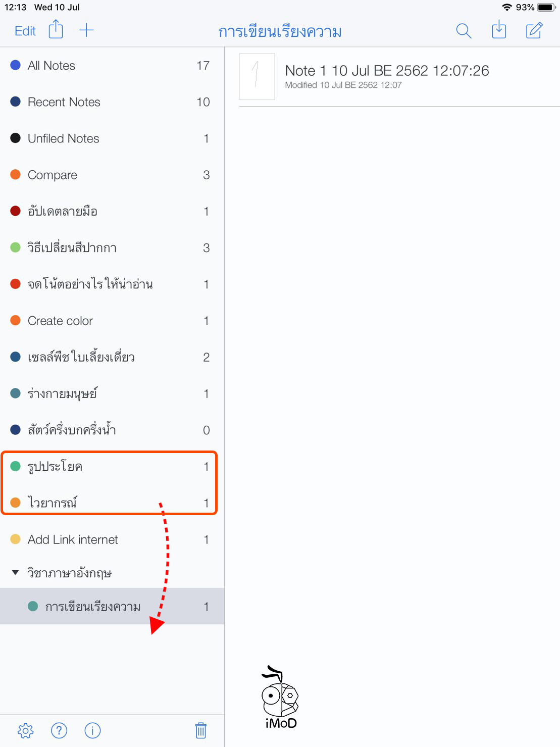
Task: Open Settings via the gear icon
Action: pos(25,730)
